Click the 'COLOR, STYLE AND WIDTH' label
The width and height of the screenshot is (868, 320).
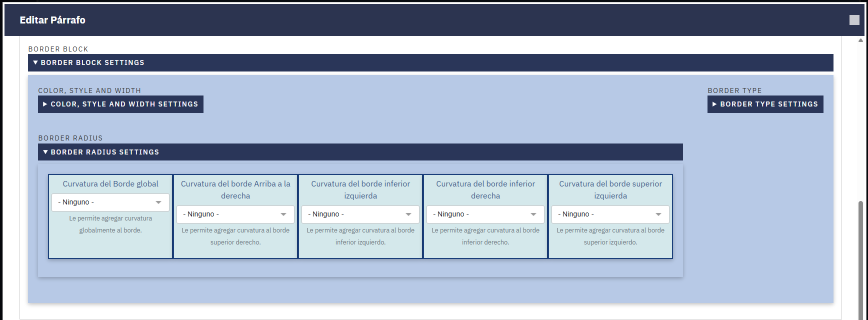(89, 90)
